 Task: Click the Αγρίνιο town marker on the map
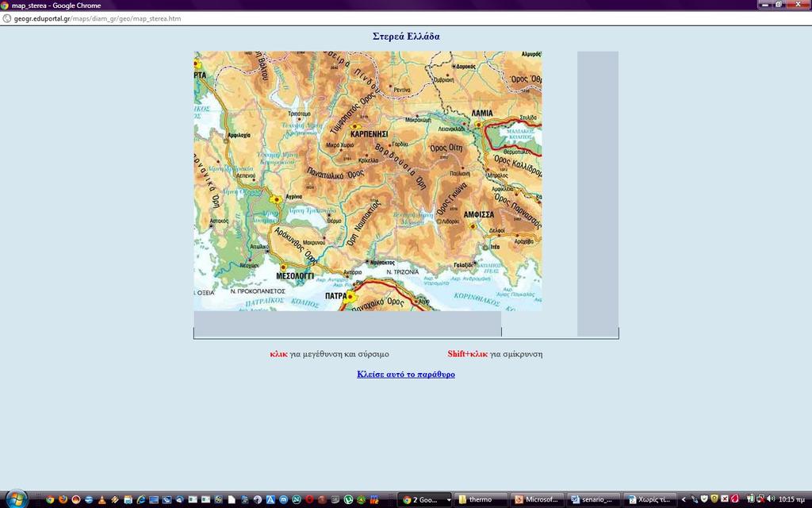coord(275,199)
